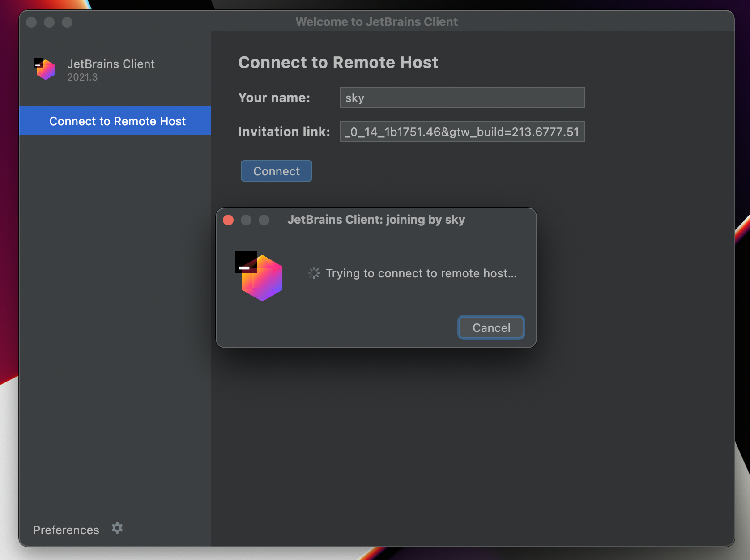Click the JetBrains Client app name in the sidebar
Image resolution: width=750 pixels, height=560 pixels.
coord(111,64)
